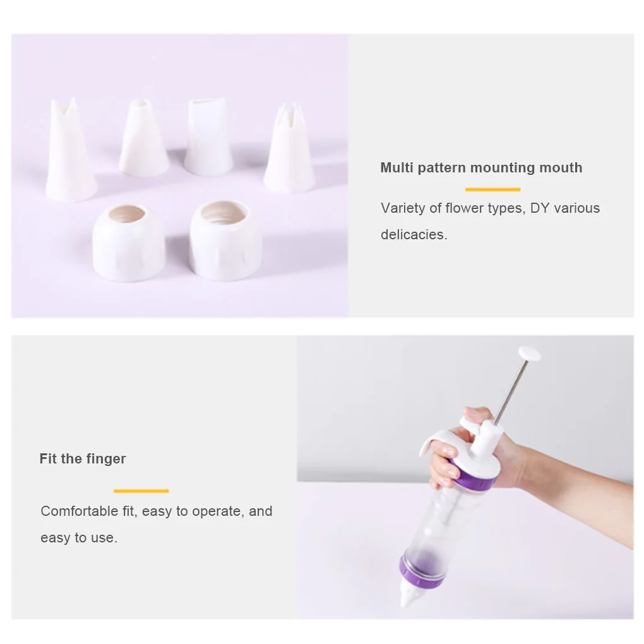Click the lower purple ring near nozzle
The image size is (644, 644).
tap(421, 573)
